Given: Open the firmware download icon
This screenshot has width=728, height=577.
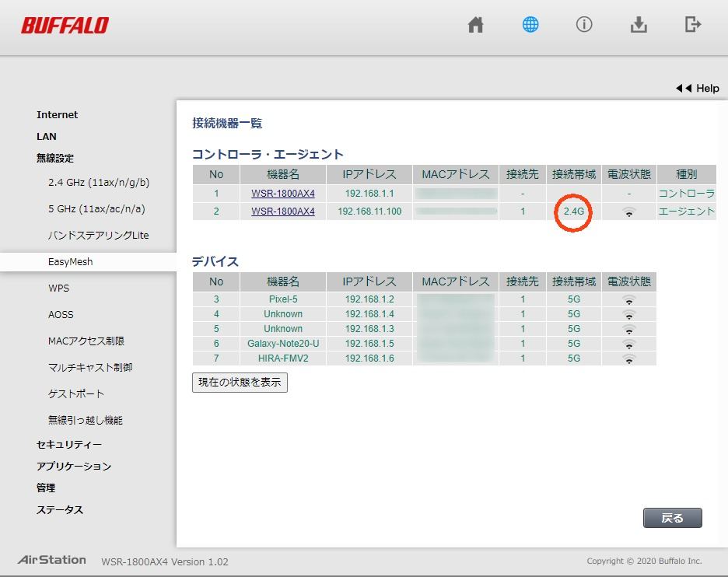Looking at the screenshot, I should pyautogui.click(x=639, y=25).
